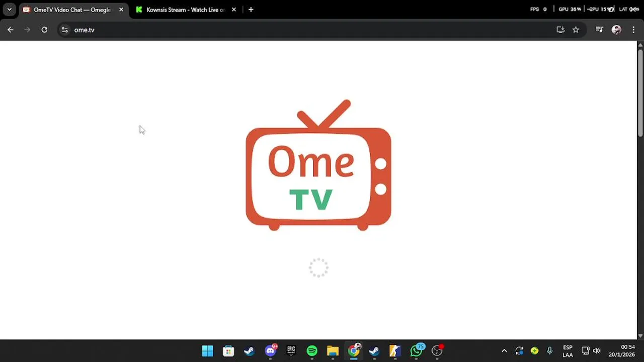
Task: Click the OmeTV television logo
Action: [x=318, y=165]
